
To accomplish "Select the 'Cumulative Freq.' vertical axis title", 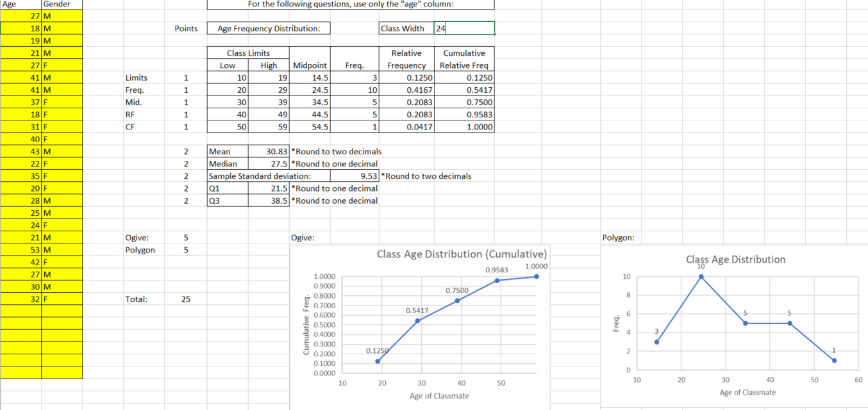I will [307, 324].
